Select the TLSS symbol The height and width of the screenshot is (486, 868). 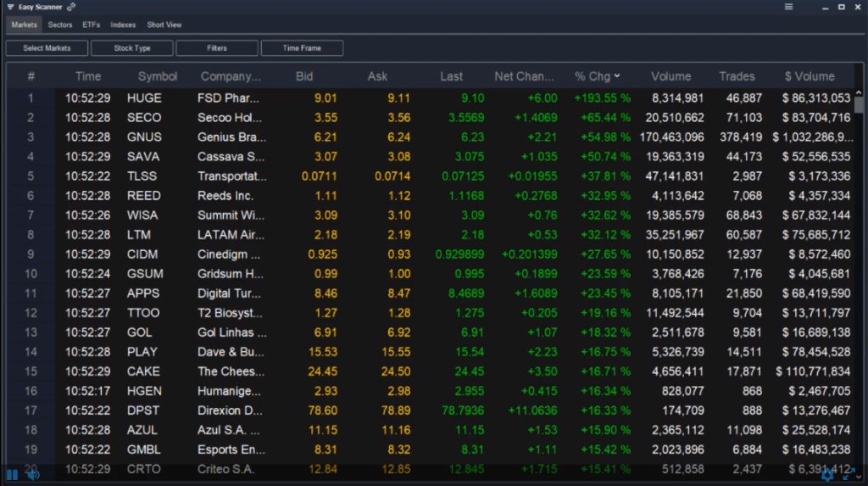(142, 176)
